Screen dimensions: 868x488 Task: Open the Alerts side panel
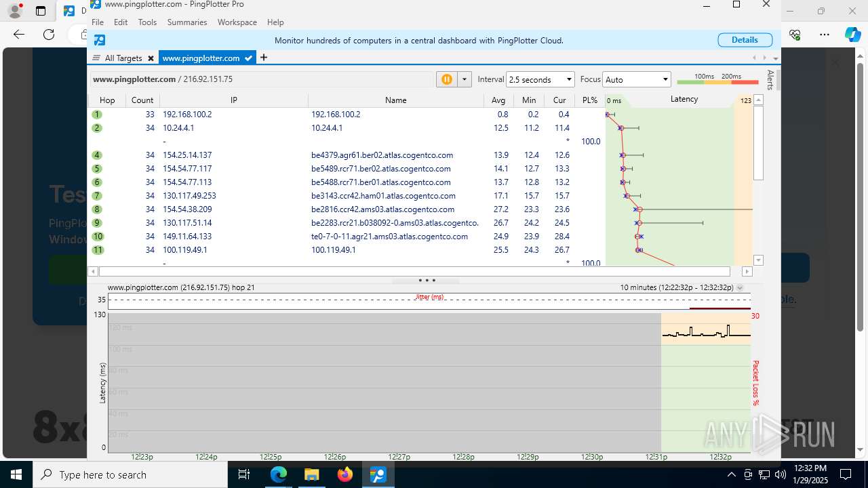[x=770, y=80]
